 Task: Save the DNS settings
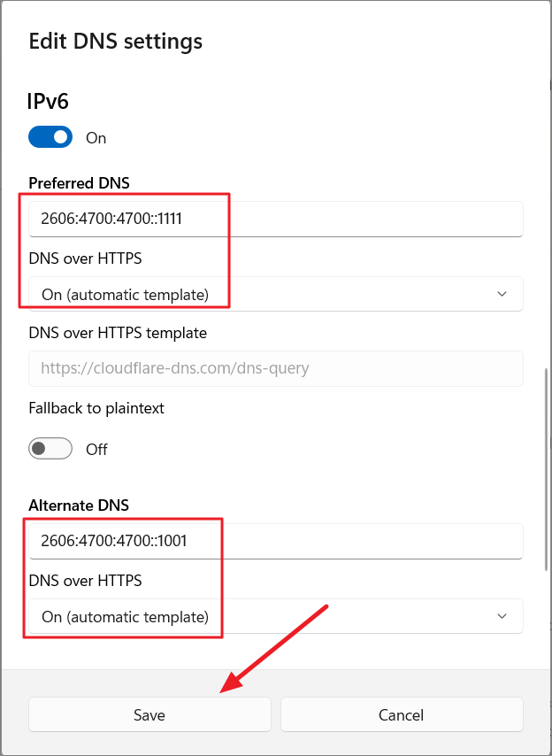click(149, 714)
